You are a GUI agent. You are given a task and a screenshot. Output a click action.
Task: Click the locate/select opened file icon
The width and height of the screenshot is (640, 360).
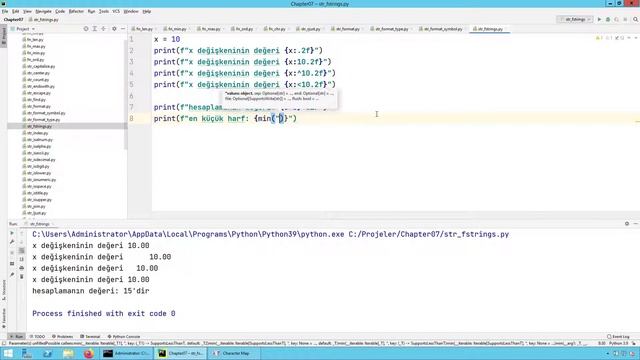[86, 29]
